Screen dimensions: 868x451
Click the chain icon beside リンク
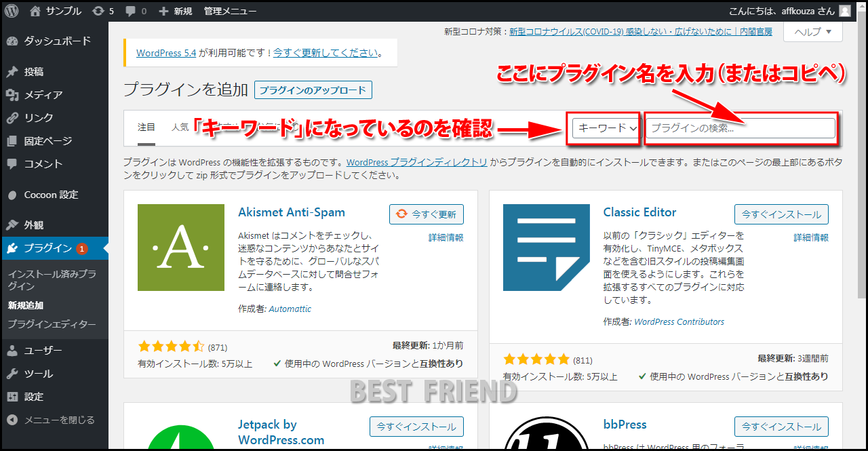(x=12, y=118)
